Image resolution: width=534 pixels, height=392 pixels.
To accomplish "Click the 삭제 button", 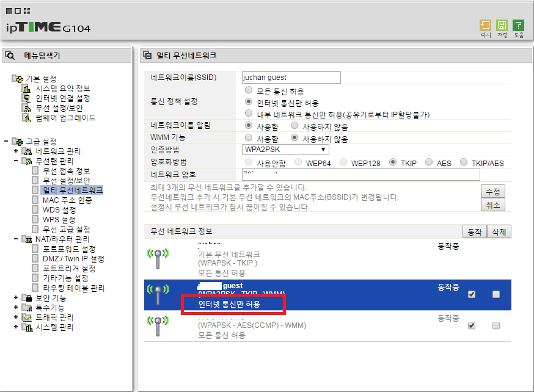I will pyautogui.click(x=499, y=232).
